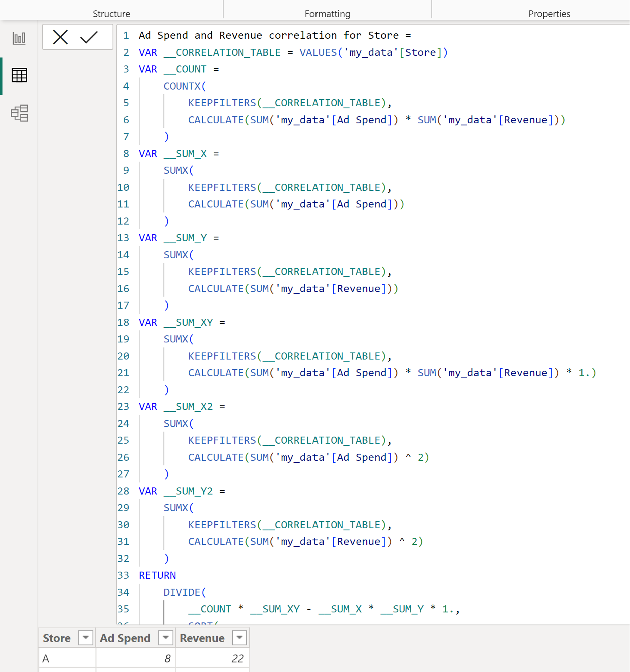Click the cell containing store A
The image size is (630, 672).
coord(67,659)
